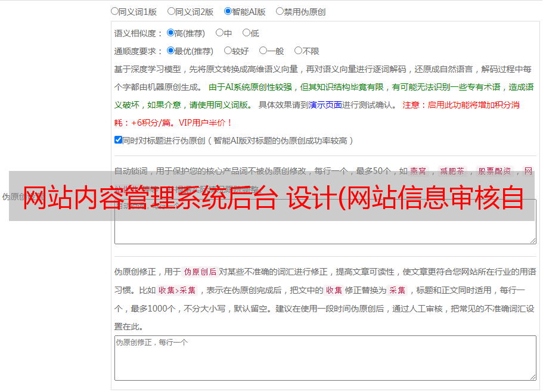Toggle 同时对标题进行伪原创 checkbox
The height and width of the screenshot is (392, 543).
pyautogui.click(x=118, y=140)
